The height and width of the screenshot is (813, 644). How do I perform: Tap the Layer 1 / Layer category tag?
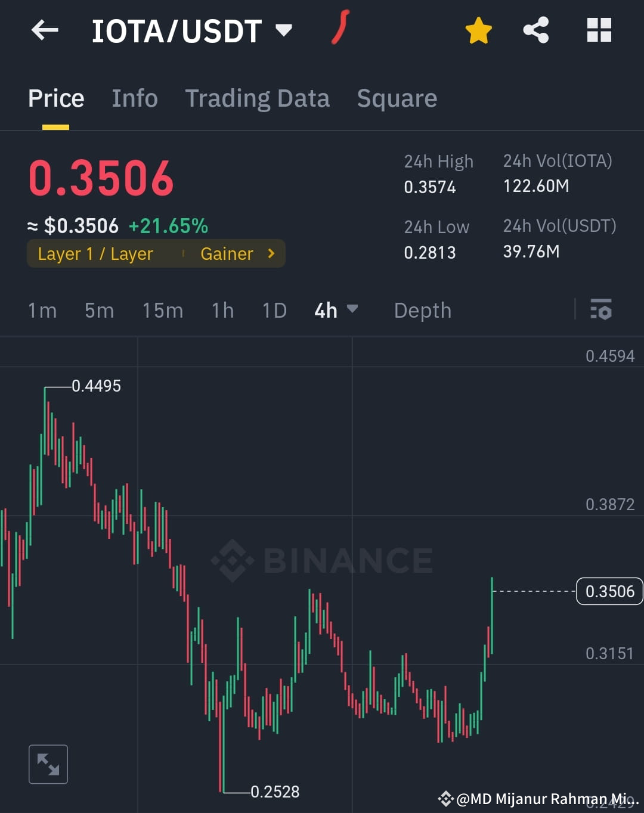click(x=95, y=253)
